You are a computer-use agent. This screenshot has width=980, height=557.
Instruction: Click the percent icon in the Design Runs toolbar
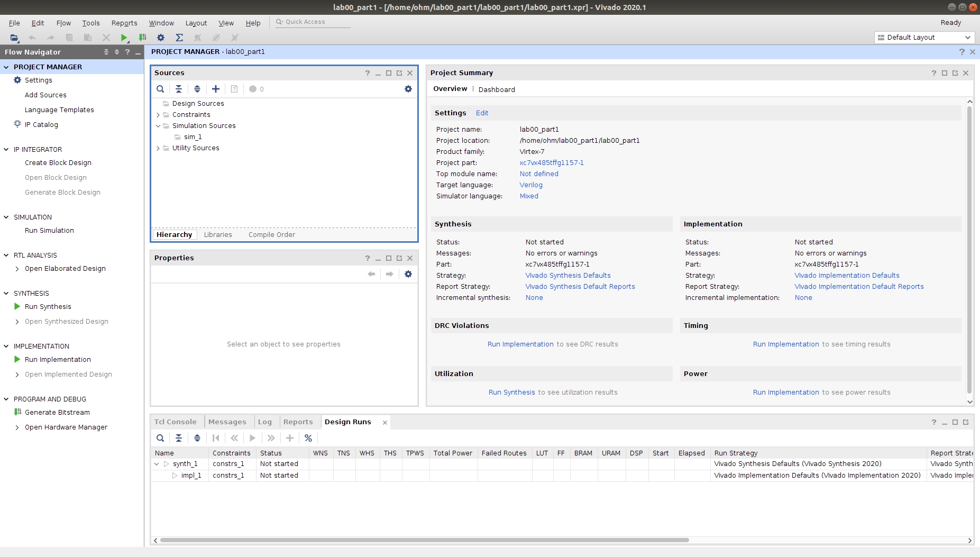pos(308,438)
